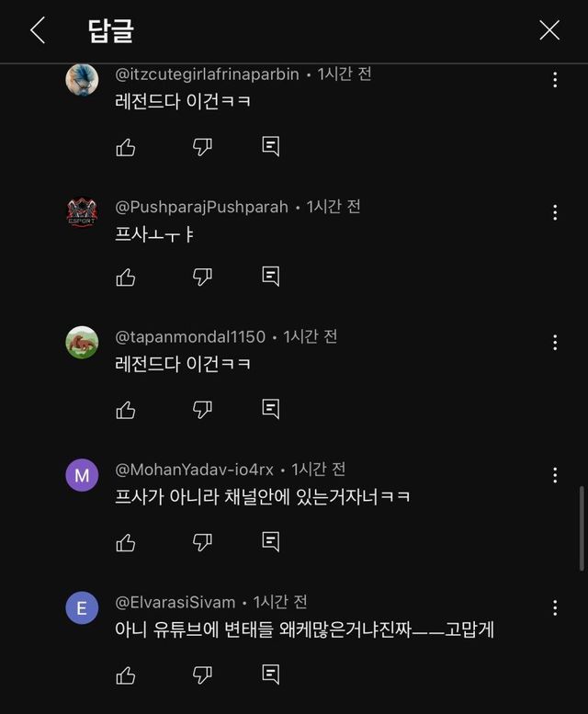This screenshot has height=714, width=588.
Task: Open more options for @itzcutegirlafrinaparbin comment
Action: pyautogui.click(x=555, y=80)
